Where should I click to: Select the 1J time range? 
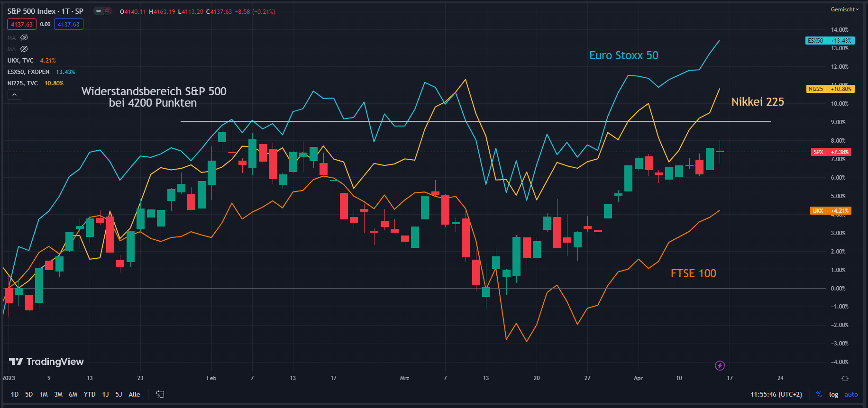click(105, 394)
